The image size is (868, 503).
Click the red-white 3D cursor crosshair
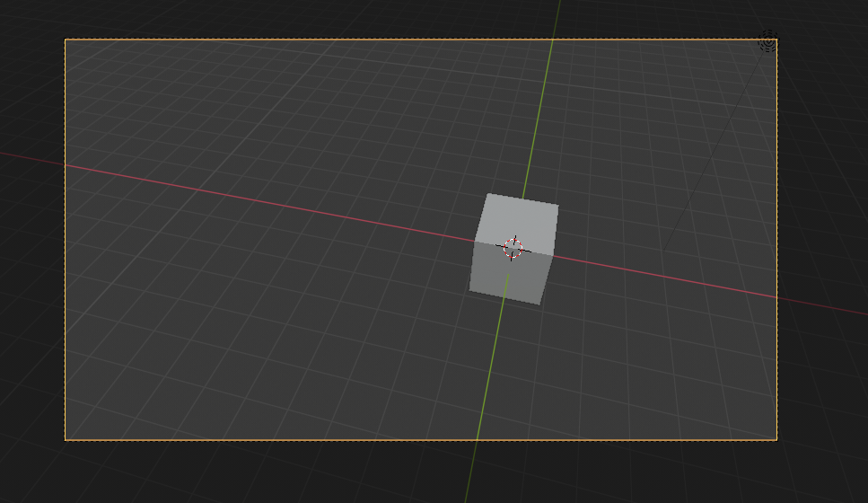(x=513, y=248)
